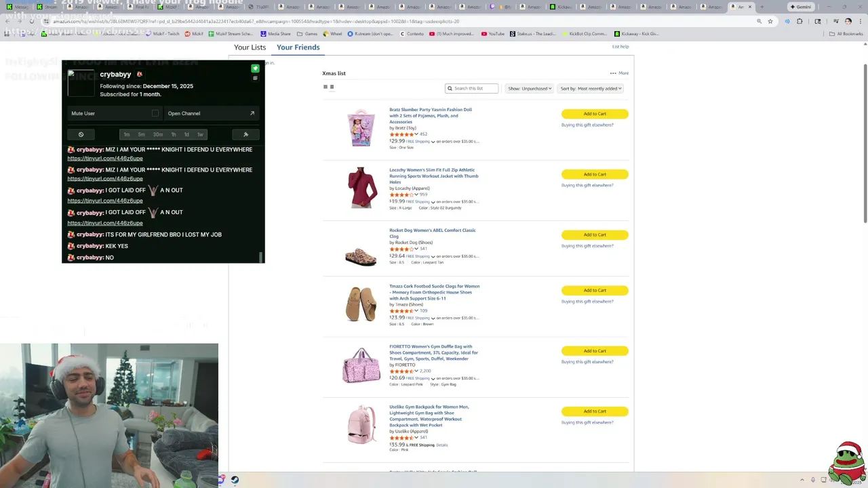Select the 5m timeout duration
The width and height of the screenshot is (868, 488).
[x=141, y=134]
